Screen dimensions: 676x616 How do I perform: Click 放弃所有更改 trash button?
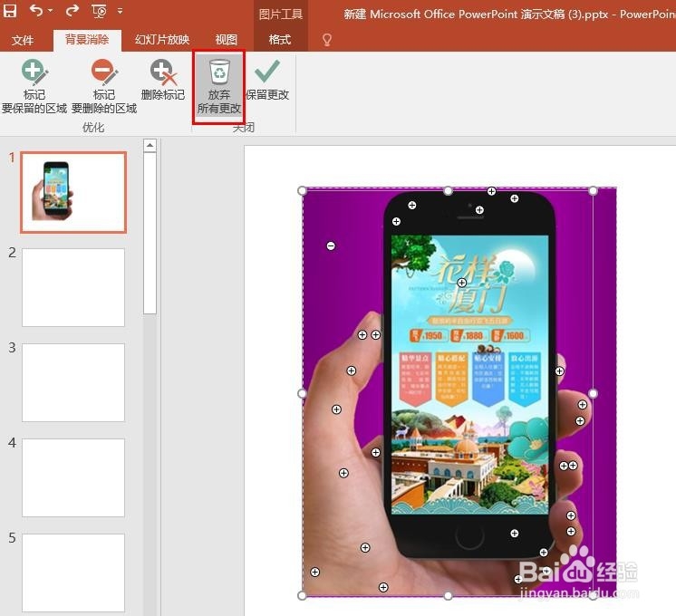click(x=219, y=86)
